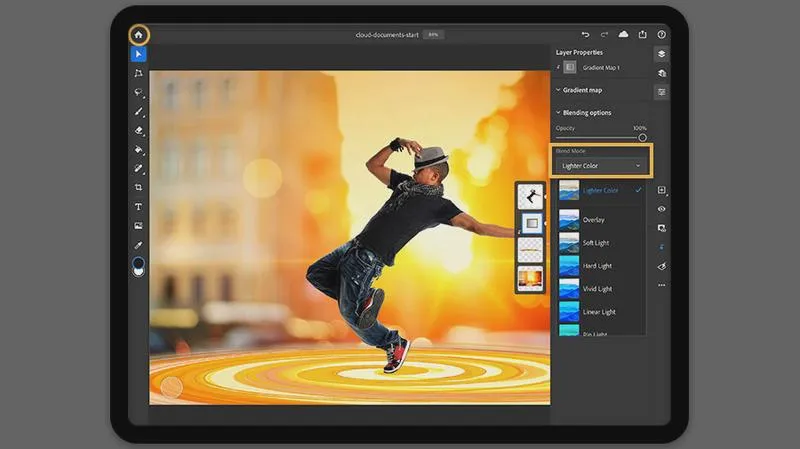Toggle the layers view icon
The image size is (800, 449).
point(661,54)
